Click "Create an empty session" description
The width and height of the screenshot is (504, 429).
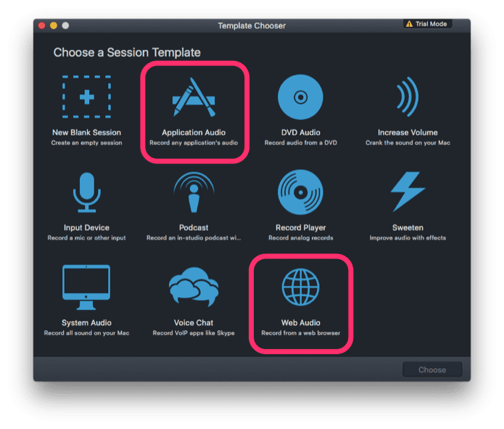(86, 143)
